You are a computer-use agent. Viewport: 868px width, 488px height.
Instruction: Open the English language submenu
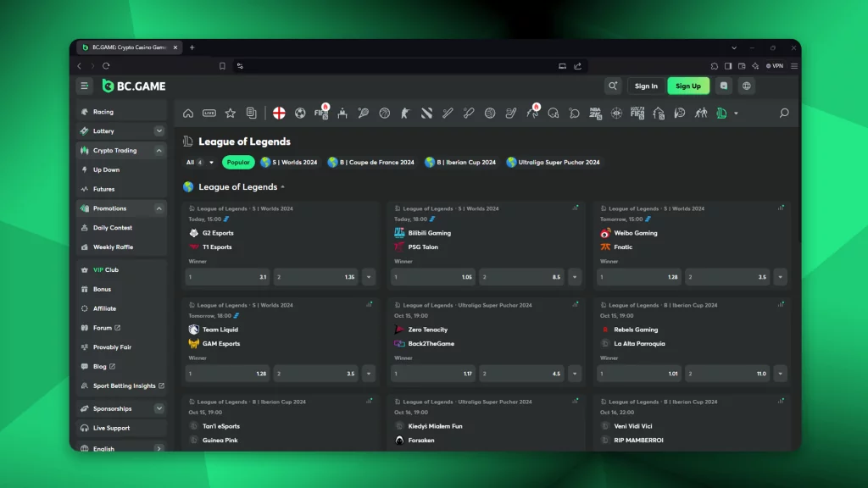click(159, 448)
